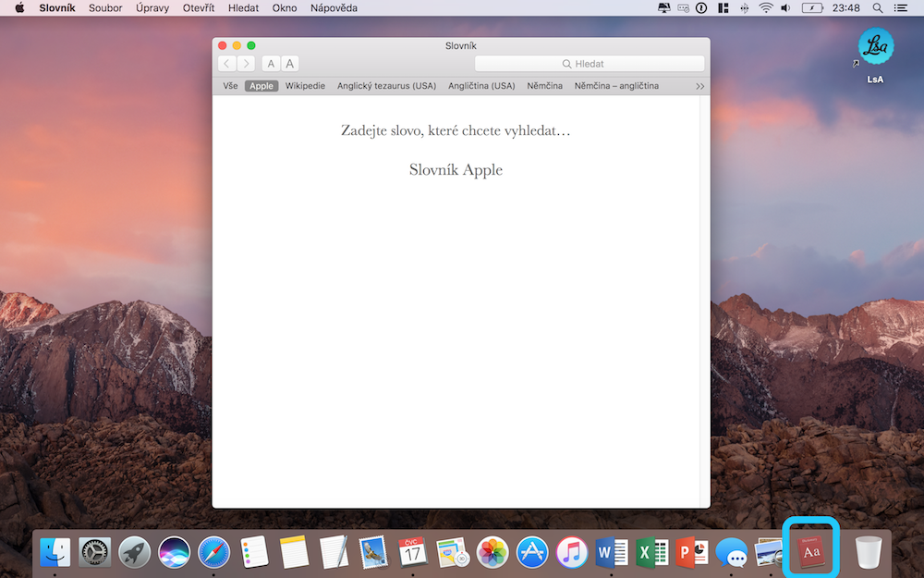This screenshot has width=924, height=578.
Task: Open Calendar showing ČVC 17
Action: click(x=412, y=553)
